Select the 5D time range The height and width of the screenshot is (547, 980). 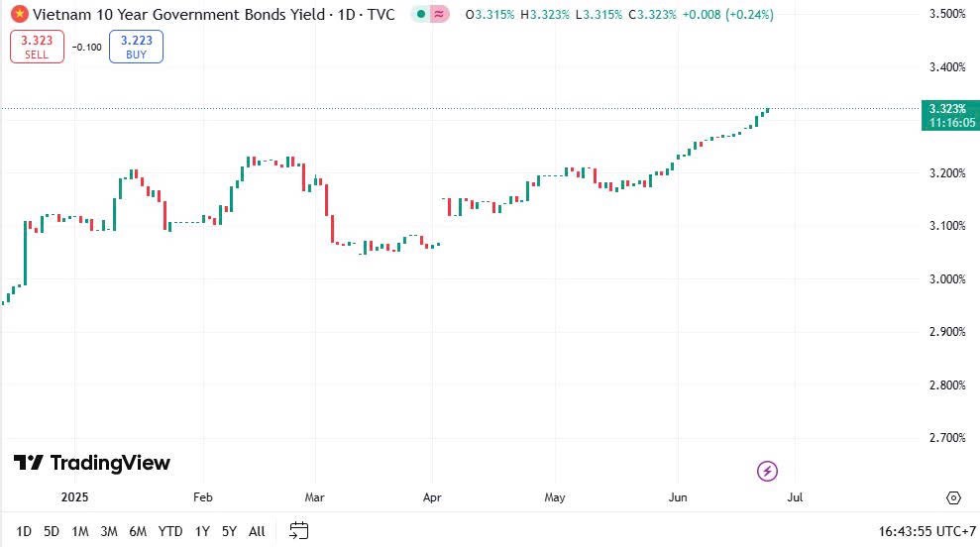(52, 531)
